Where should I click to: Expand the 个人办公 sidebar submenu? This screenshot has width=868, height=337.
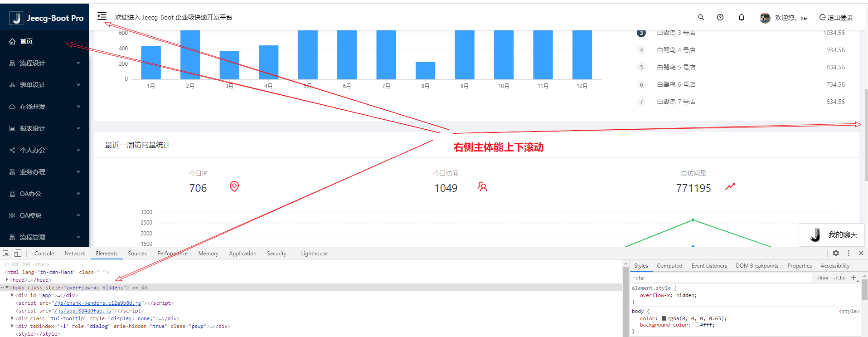pos(44,150)
